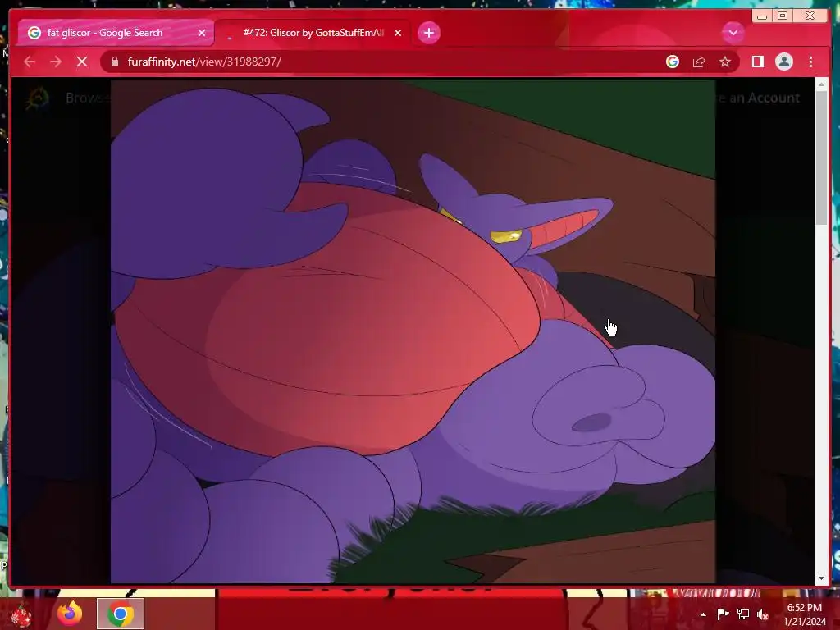This screenshot has width=840, height=630.
Task: Minimize the Chrome window
Action: 762,16
